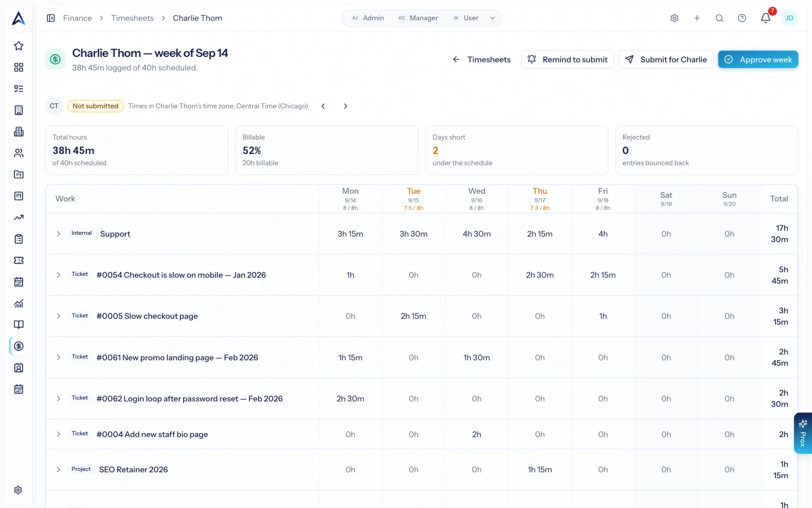Open the JD user avatar

[x=789, y=18]
